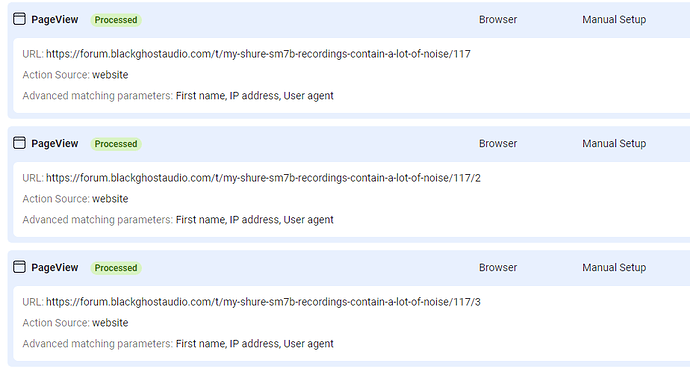Click the Processed badge on the first PageView event

116,20
